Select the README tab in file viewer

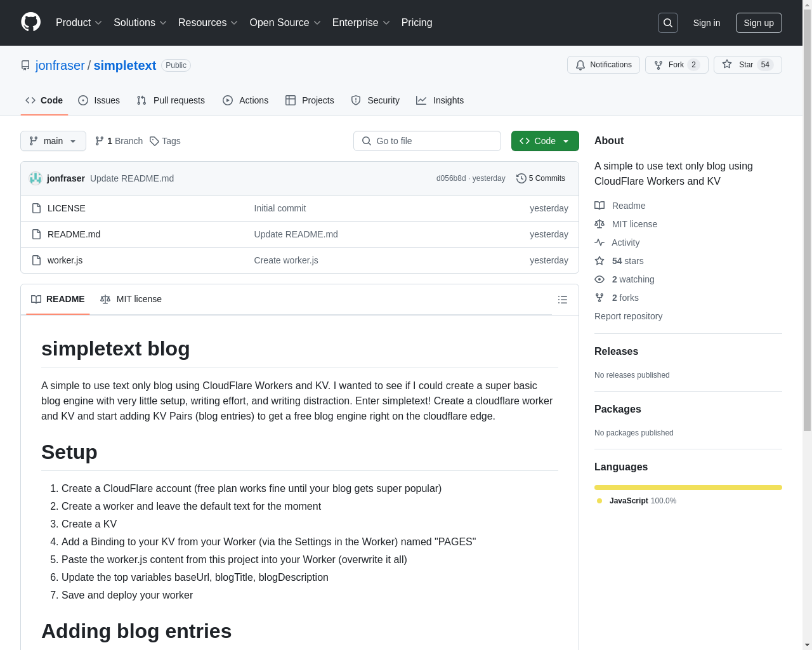58,299
